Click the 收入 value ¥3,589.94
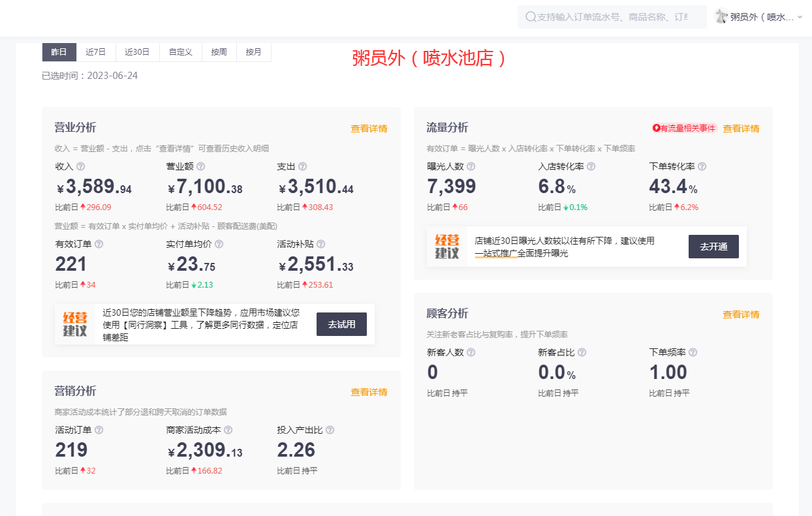Image resolution: width=812 pixels, height=516 pixels. pos(95,188)
